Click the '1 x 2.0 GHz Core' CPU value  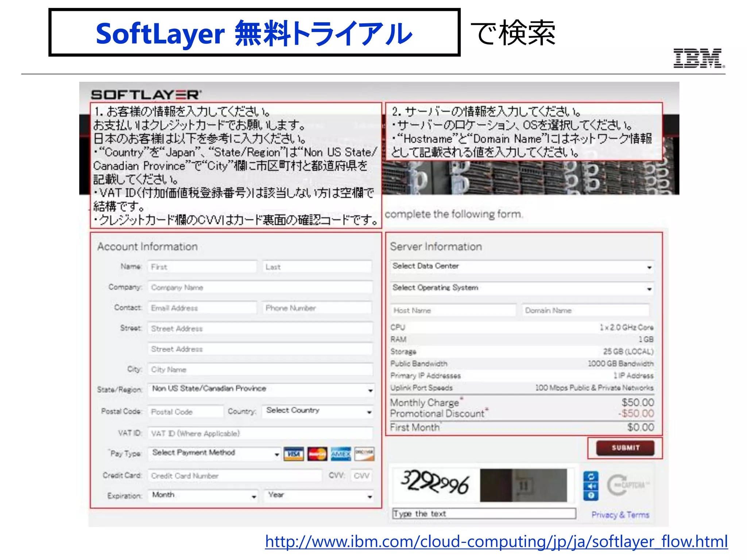(x=627, y=327)
